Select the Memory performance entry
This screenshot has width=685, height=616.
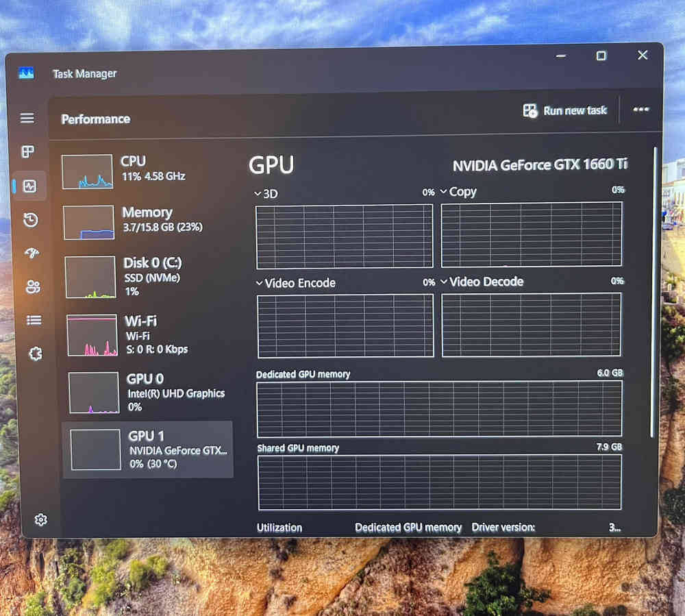(x=147, y=223)
